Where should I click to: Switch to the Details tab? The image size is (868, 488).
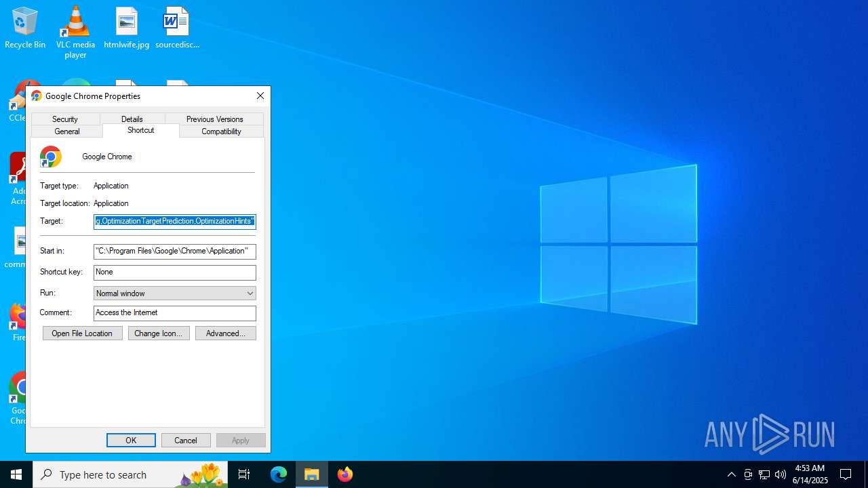tap(132, 119)
